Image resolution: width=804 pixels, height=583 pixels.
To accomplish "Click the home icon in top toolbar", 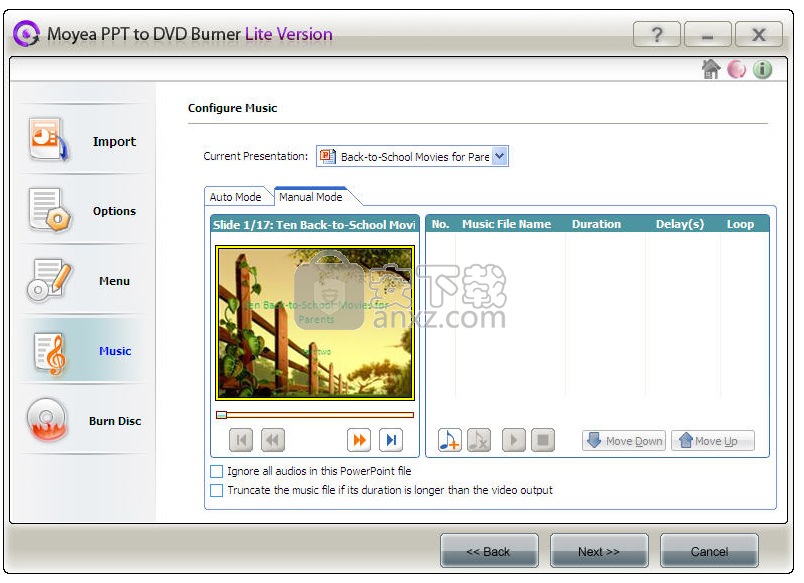I will coord(711,69).
